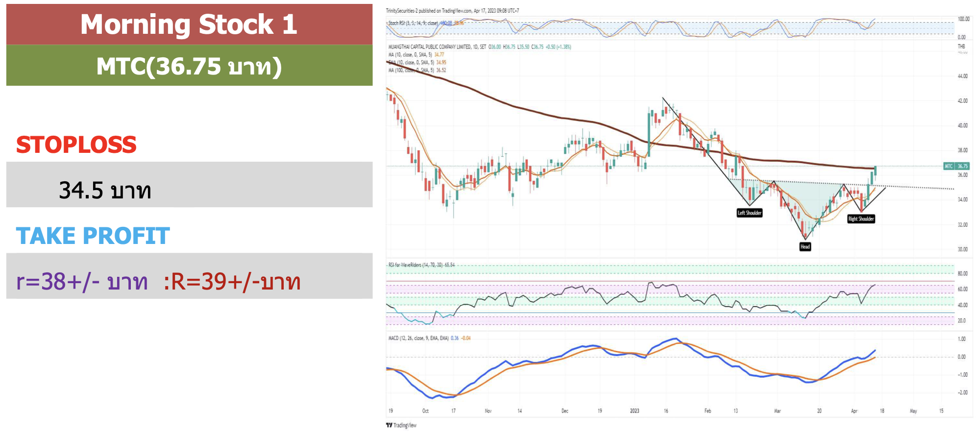Click the MA 100 legend showing 36.52
Screen dimensions: 980x437
[x=417, y=71]
